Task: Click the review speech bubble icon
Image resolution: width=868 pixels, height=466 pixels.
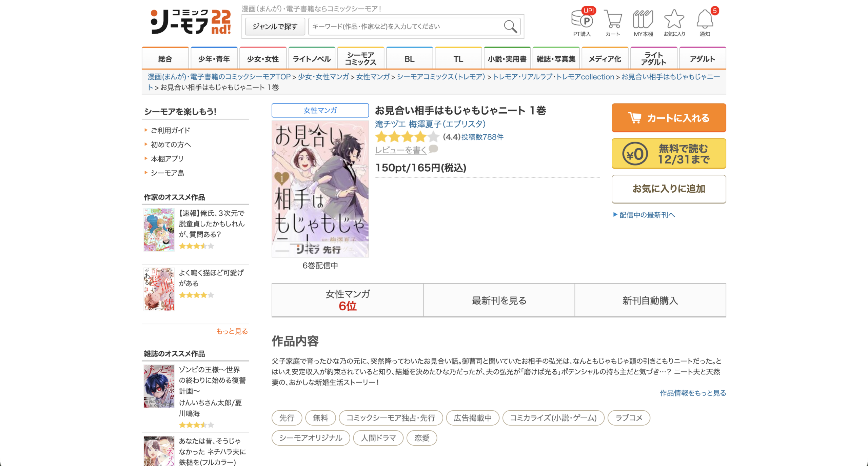Action: pyautogui.click(x=433, y=149)
